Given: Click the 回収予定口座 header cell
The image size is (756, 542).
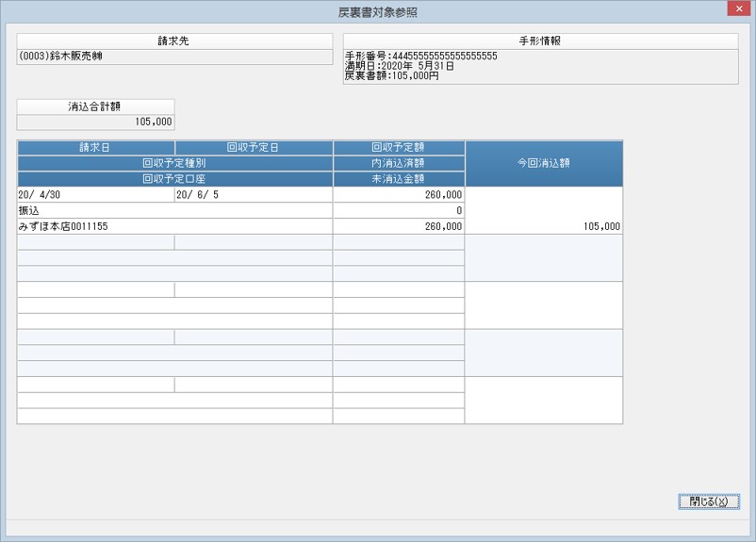Looking at the screenshot, I should 174,179.
